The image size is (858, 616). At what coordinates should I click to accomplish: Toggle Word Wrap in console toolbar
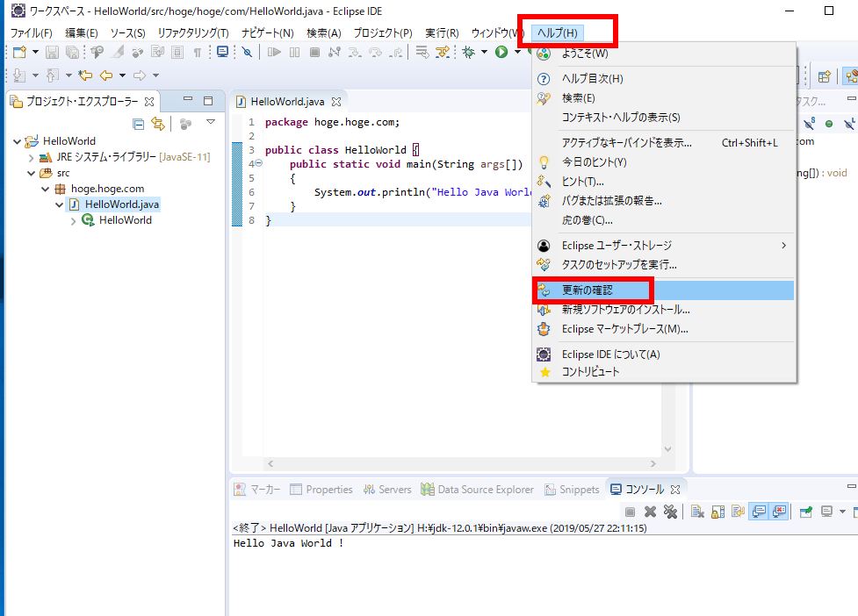[739, 512]
